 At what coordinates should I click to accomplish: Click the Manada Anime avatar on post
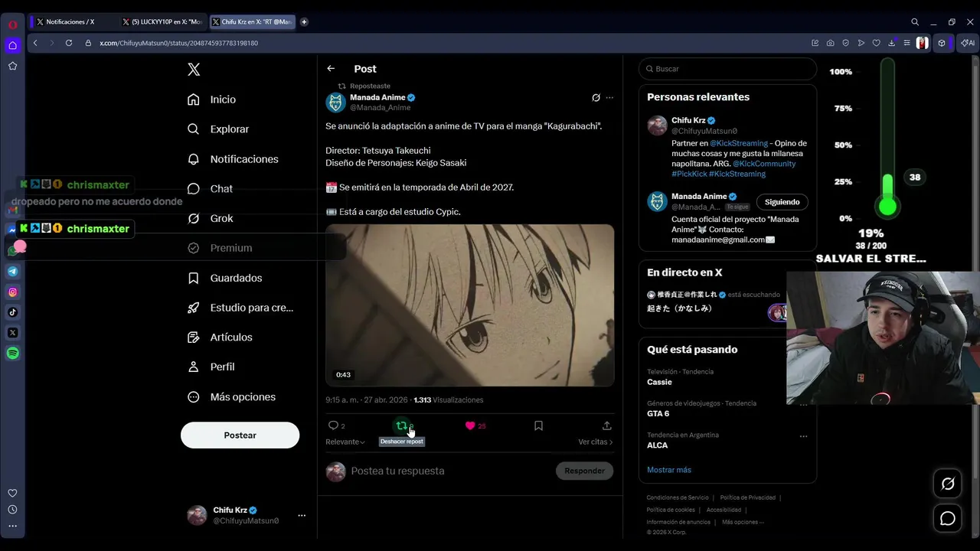(x=335, y=103)
